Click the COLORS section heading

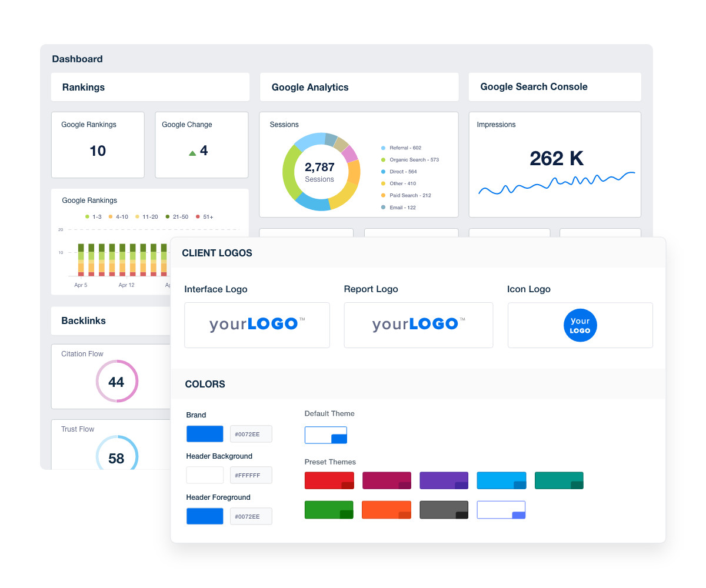point(205,384)
